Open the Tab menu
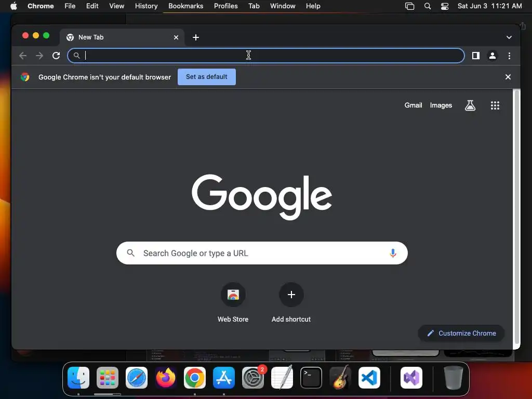Screen dimensions: 532x399 click(254, 6)
